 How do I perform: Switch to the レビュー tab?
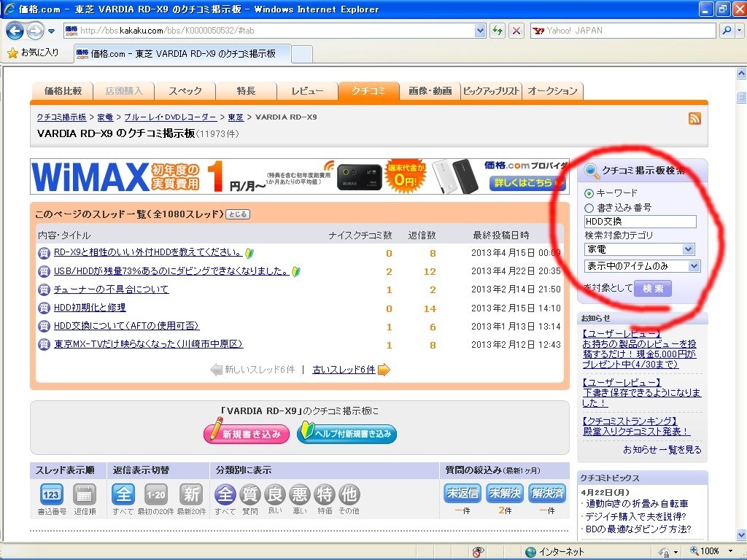pyautogui.click(x=307, y=90)
